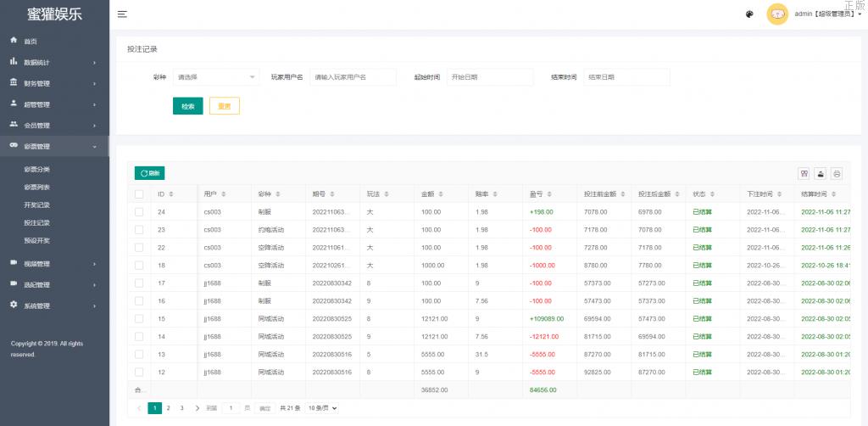868x426 pixels.
Task: Click the 重置 reset button
Action: point(225,106)
